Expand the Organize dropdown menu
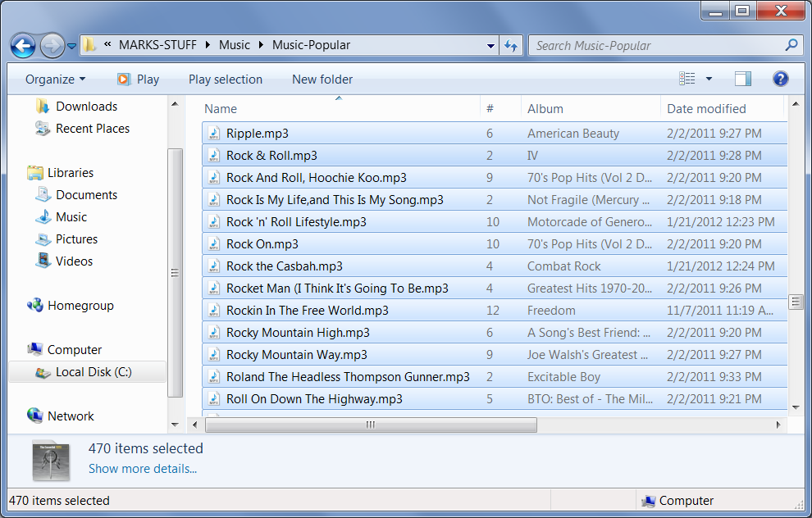Screen dimensions: 812x518 (x=55, y=80)
